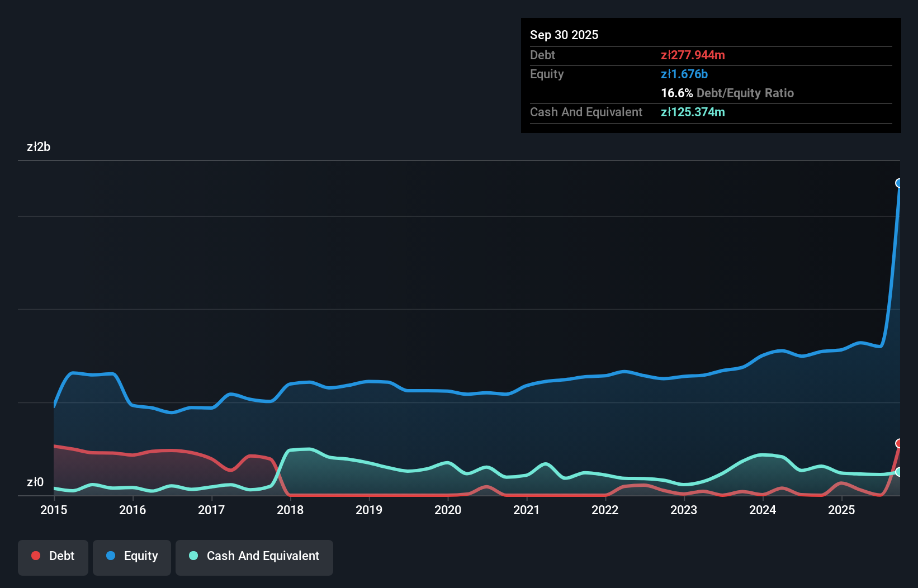918x588 pixels.
Task: Select the 2018 x-axis year label
Action: pos(290,510)
